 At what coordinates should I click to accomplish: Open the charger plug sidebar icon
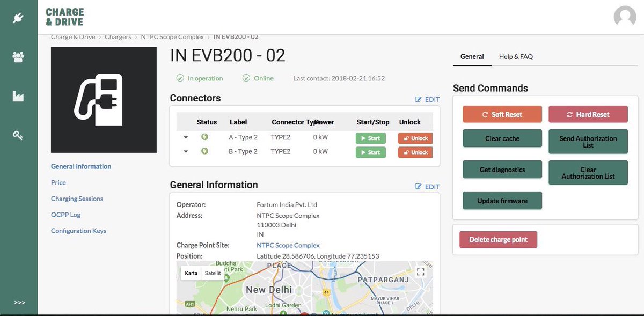(x=18, y=18)
